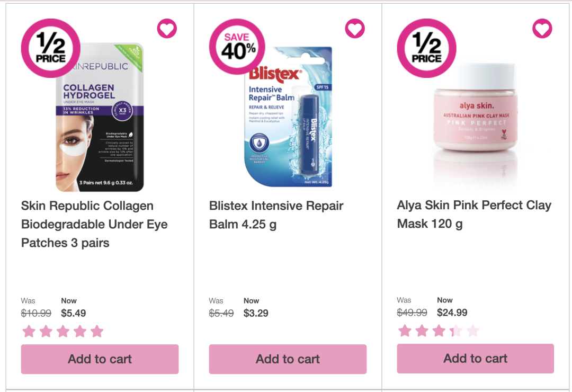Click the $3.29 now price of Blistex
This screenshot has height=392, width=572.
click(x=256, y=313)
